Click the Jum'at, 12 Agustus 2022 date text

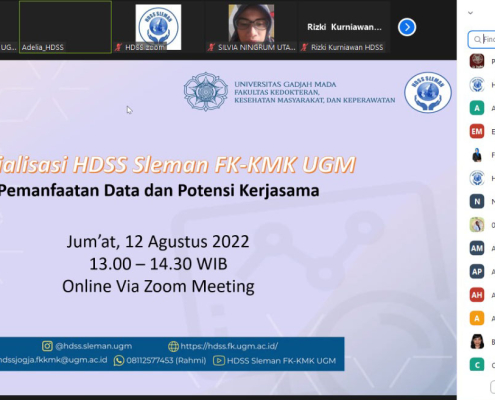click(x=158, y=241)
